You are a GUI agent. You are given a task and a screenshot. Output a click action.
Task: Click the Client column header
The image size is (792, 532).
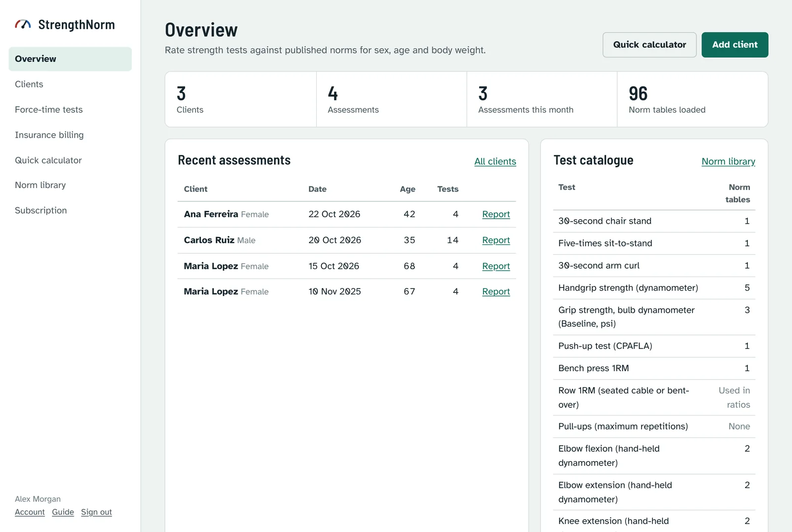[x=196, y=189]
